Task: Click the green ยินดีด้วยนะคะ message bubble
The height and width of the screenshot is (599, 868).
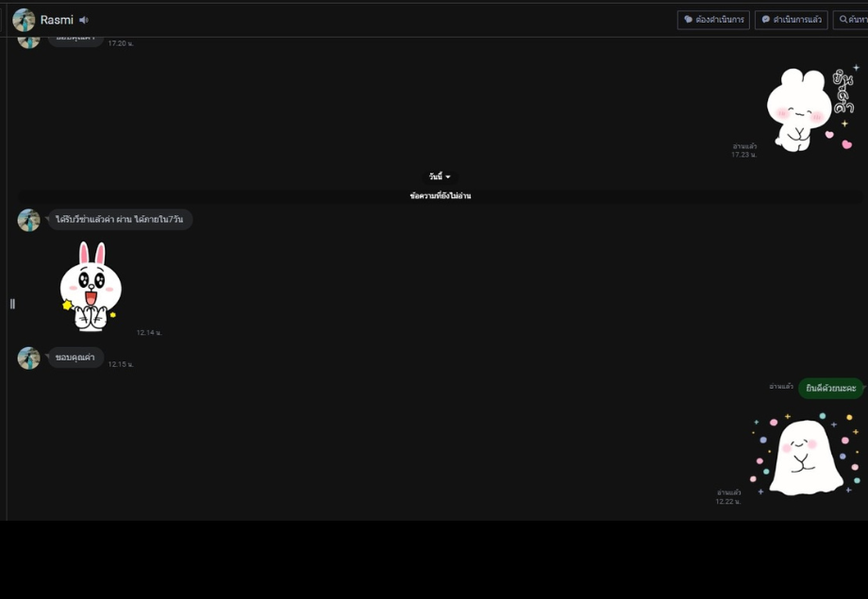Action: [830, 388]
